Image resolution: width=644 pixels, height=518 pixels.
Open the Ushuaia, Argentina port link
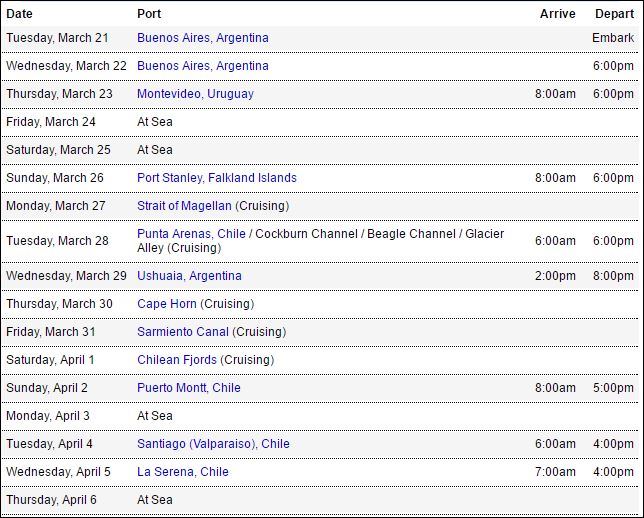tap(189, 276)
